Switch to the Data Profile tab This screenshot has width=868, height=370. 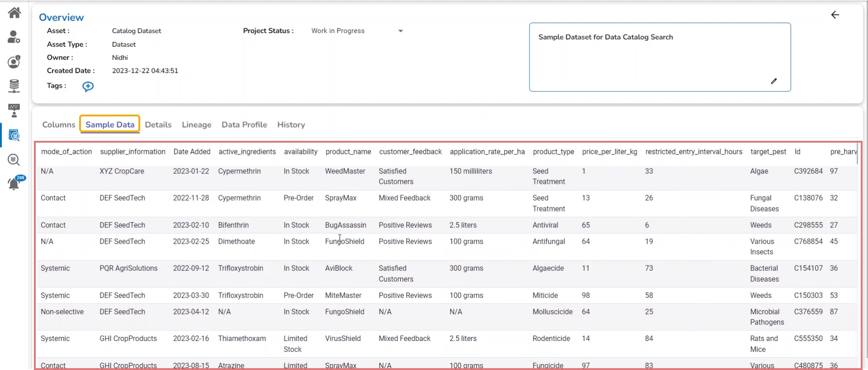[x=244, y=125]
